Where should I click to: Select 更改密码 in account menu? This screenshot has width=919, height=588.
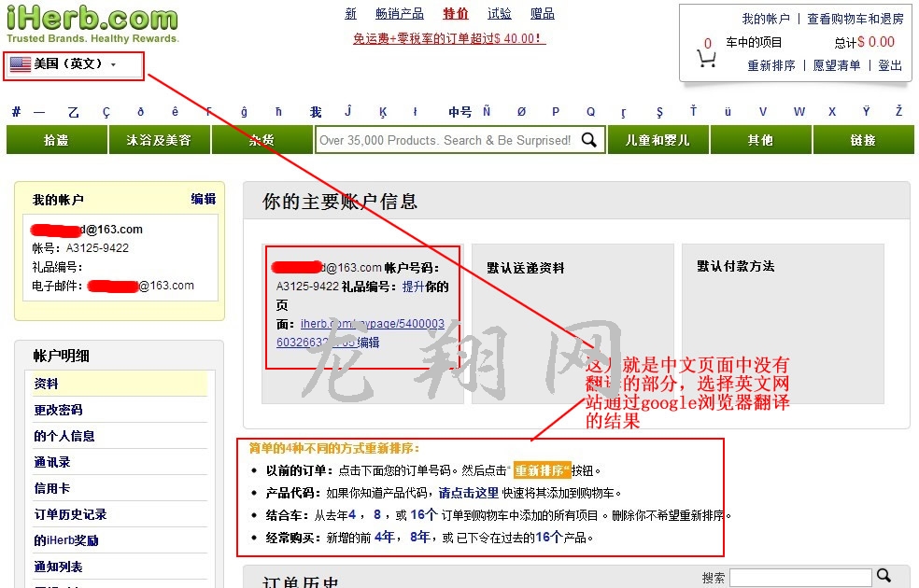point(58,410)
